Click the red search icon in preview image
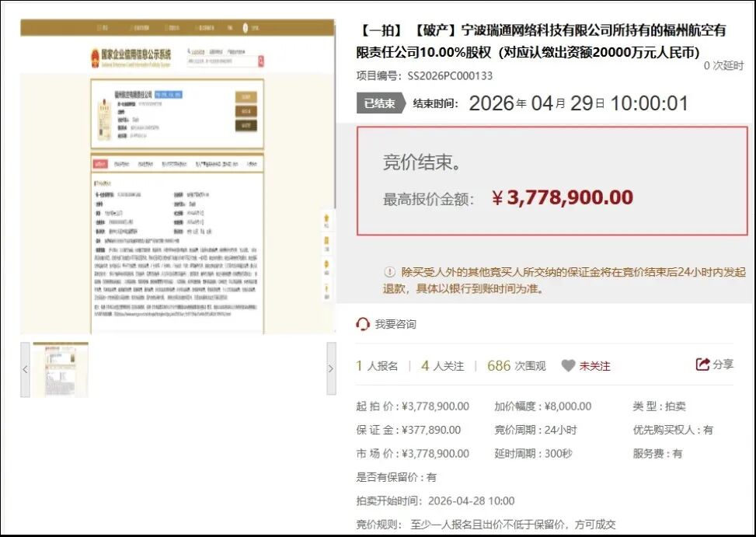This screenshot has height=537, width=756. point(261,61)
